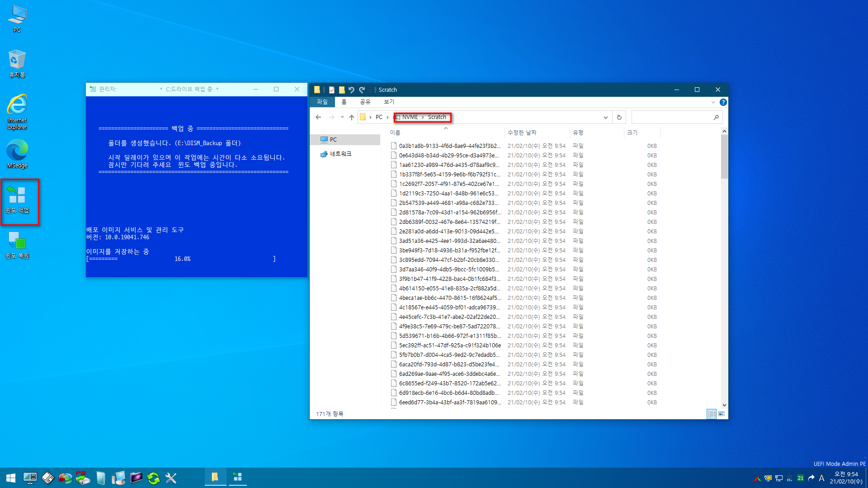Launch MSedge from the desktop
The height and width of the screenshot is (488, 868).
click(17, 154)
